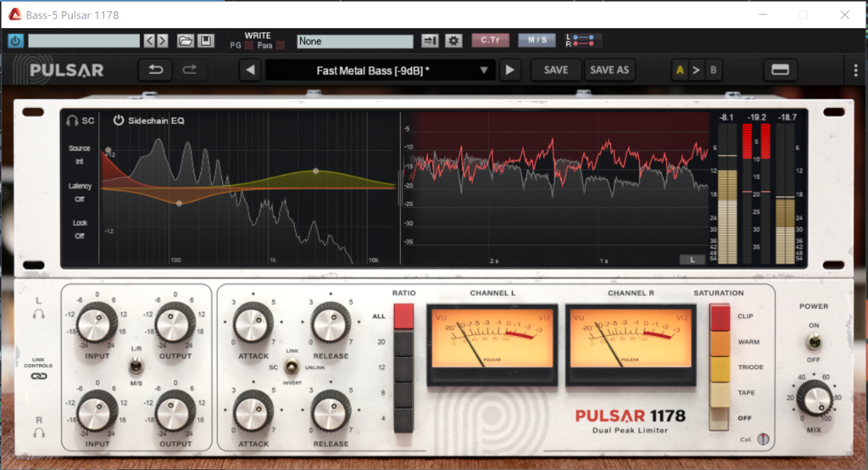This screenshot has height=470, width=868.
Task: Go to next host preset arrow
Action: pos(162,41)
